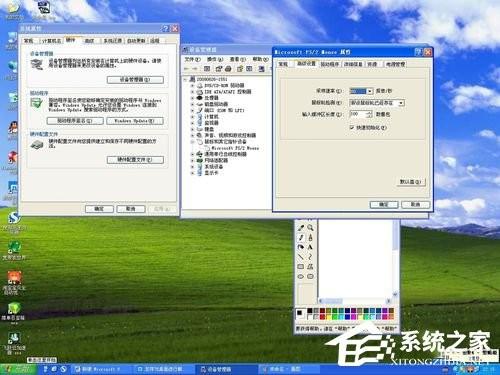Select the brush tool in Paint
This screenshot has width=500, height=375.
click(310, 238)
